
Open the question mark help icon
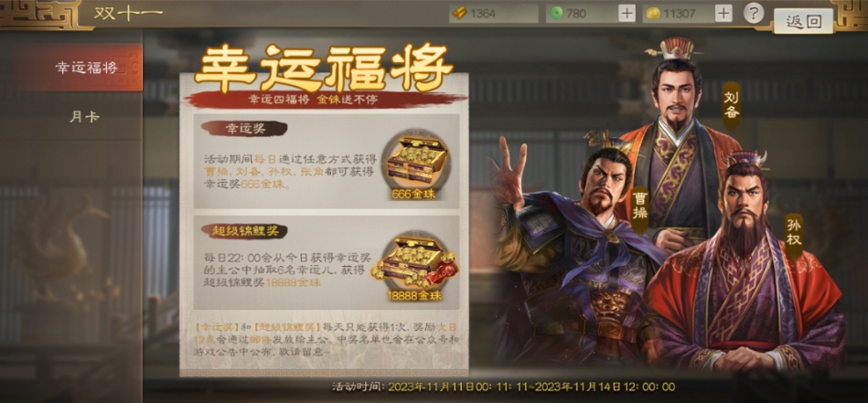tap(754, 13)
